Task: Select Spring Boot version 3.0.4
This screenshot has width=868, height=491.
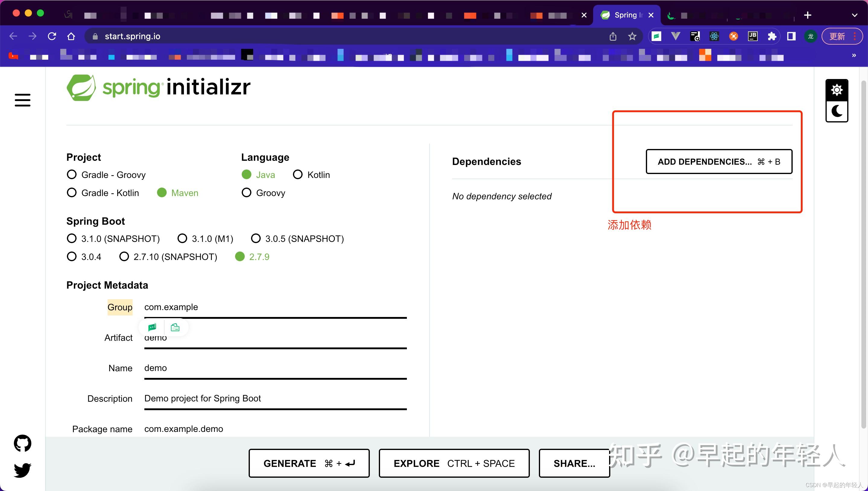Action: [x=71, y=256]
